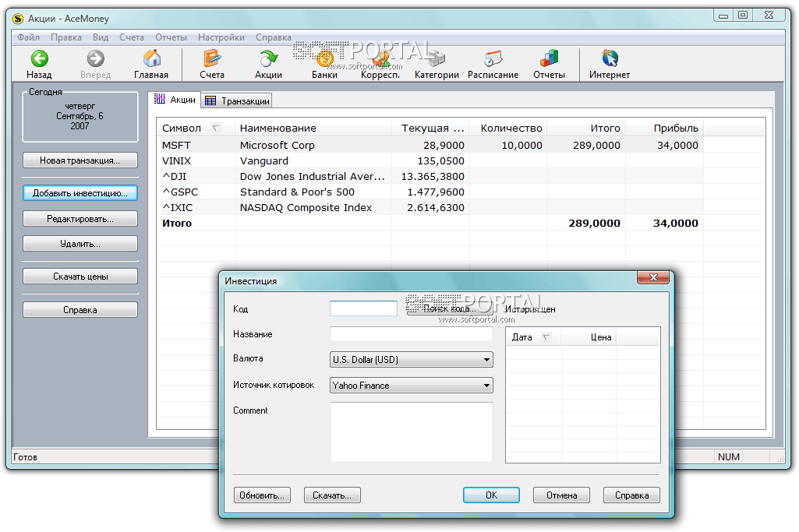Click Скачать button in Инвестиция dialog

pos(332,495)
